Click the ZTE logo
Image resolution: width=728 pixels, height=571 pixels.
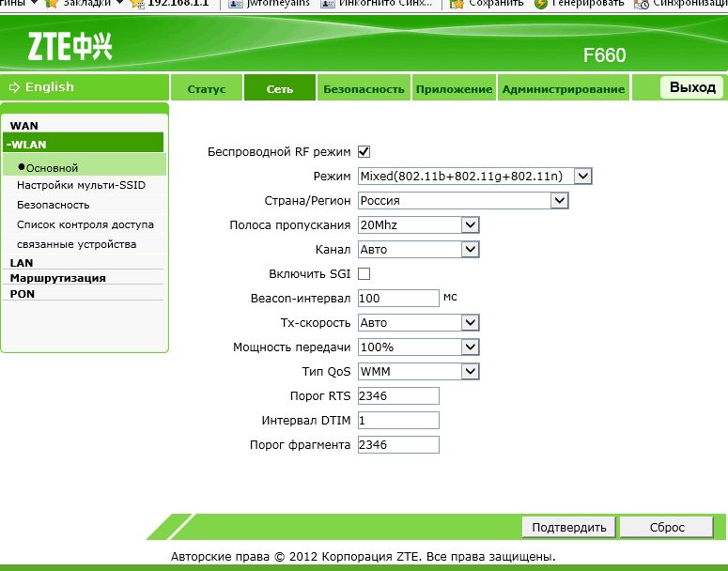point(70,46)
